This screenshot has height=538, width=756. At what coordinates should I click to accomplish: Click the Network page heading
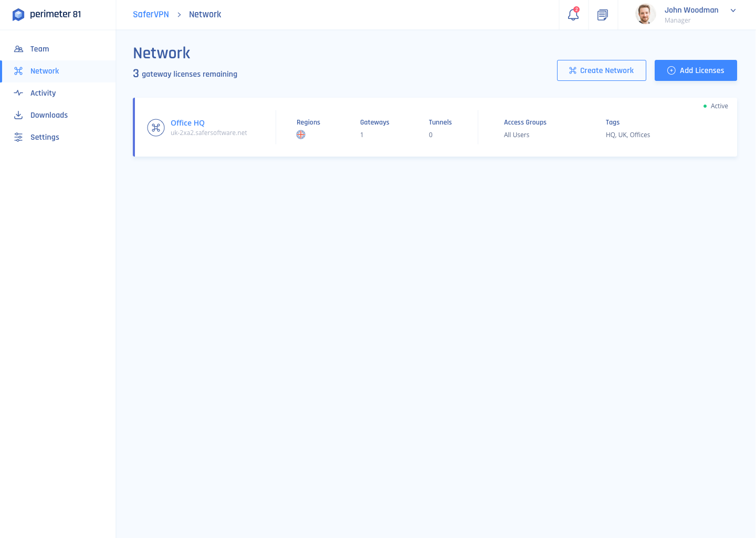(162, 53)
